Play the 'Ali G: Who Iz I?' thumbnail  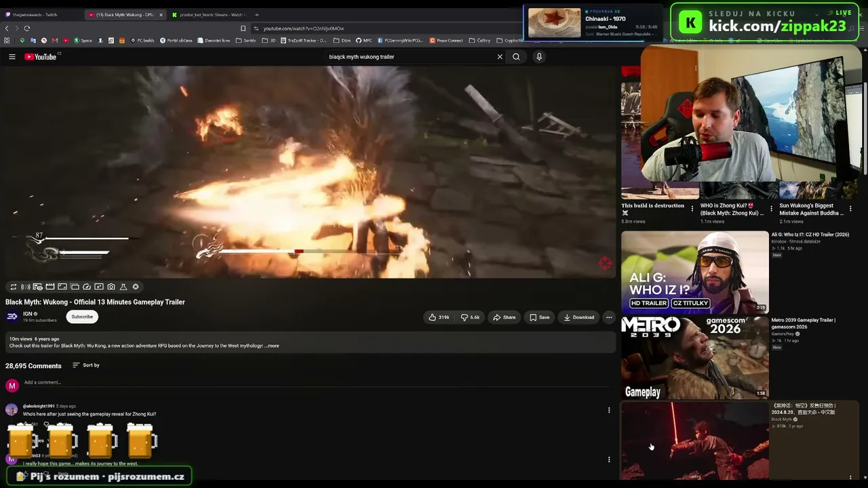(695, 272)
